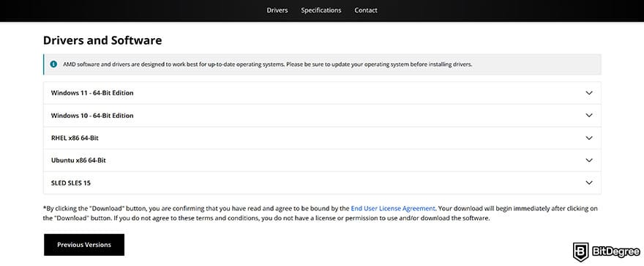This screenshot has width=644, height=266.
Task: Click the AMD operating system notice text
Action: click(x=267, y=64)
